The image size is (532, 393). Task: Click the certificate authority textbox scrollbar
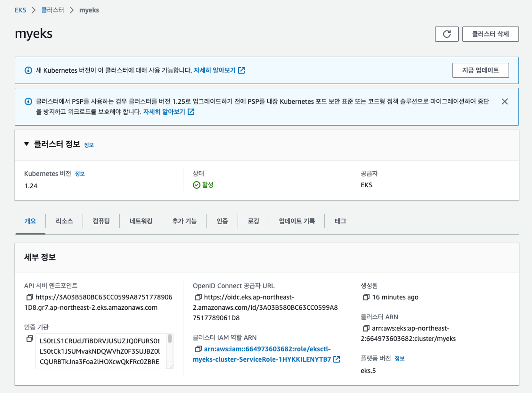pos(170,339)
